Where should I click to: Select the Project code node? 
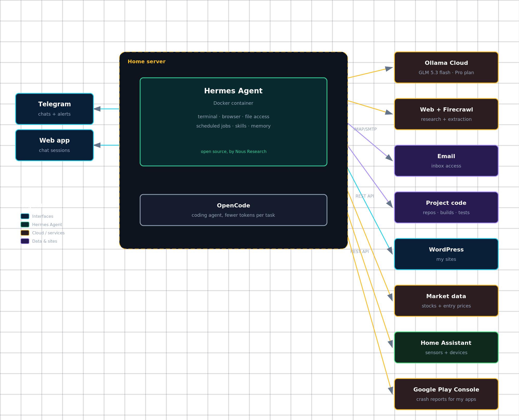446,207
